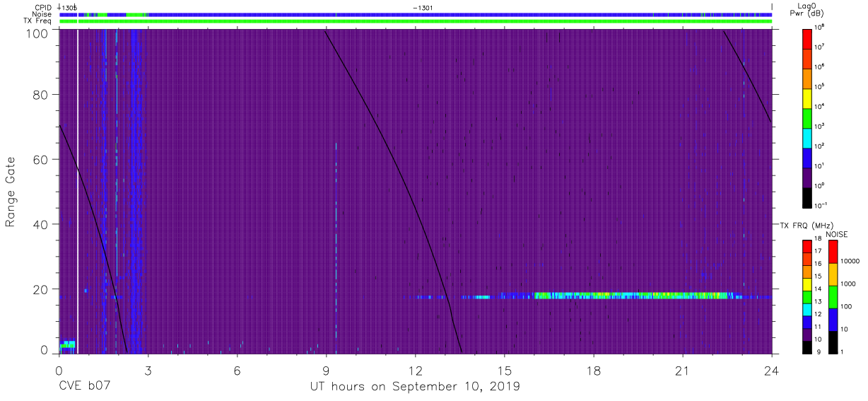Click the TX Freq green strip above the plot
The width and height of the screenshot is (868, 401).
416,21
